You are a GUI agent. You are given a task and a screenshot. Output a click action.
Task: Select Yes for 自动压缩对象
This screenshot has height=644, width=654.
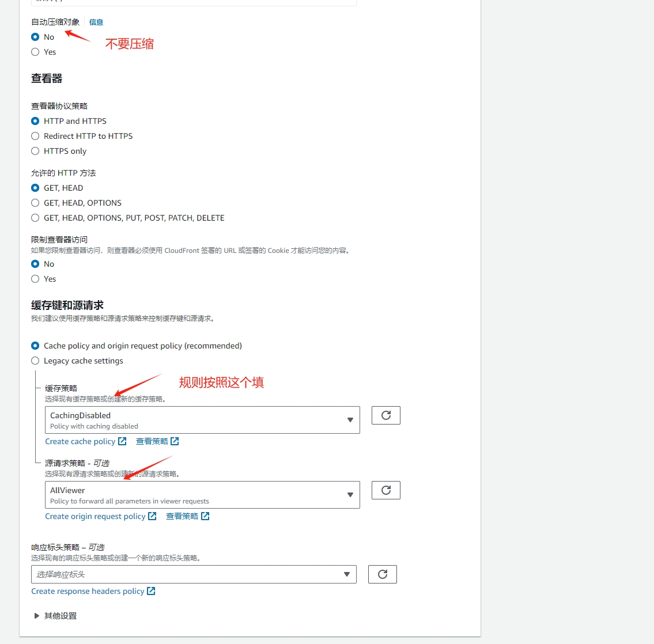click(x=35, y=52)
